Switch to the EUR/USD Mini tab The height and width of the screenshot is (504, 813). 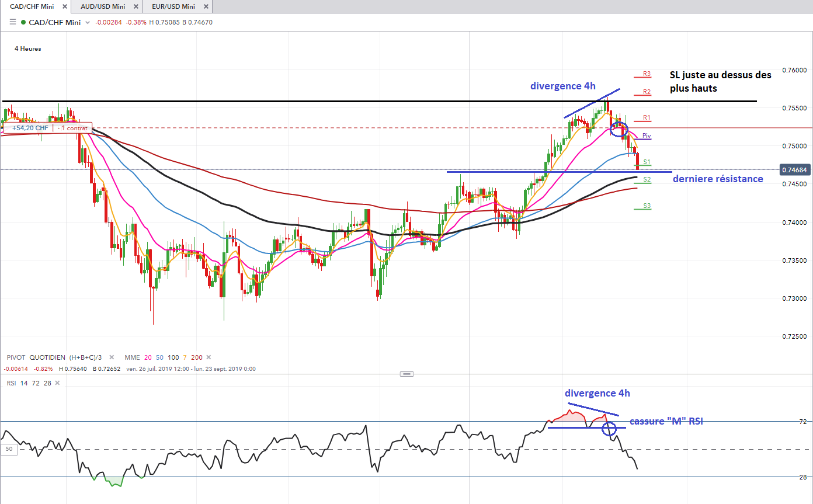pos(178,7)
